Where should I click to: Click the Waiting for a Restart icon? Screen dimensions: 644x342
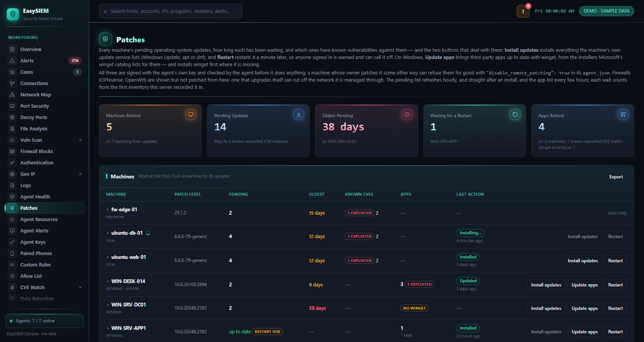pos(515,115)
